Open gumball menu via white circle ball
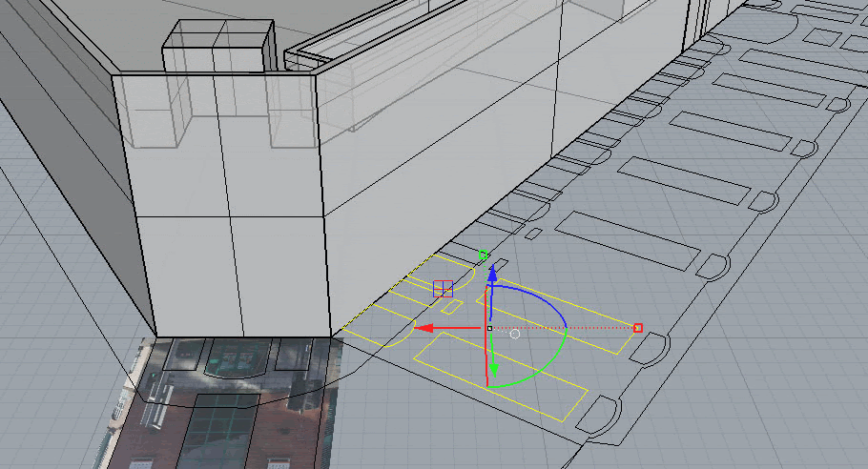Viewport: 868px width, 469px height. [515, 334]
